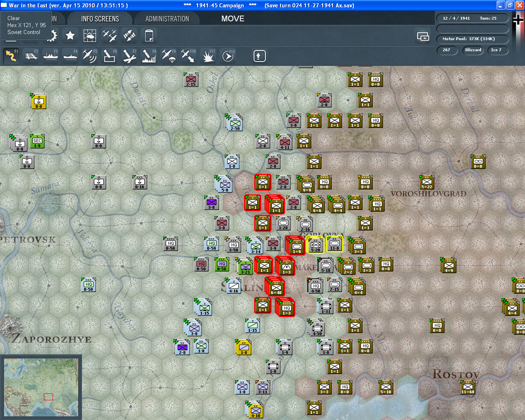The height and width of the screenshot is (420, 525).
Task: Click the boxed up-arrow toolbar button
Action: click(x=259, y=56)
